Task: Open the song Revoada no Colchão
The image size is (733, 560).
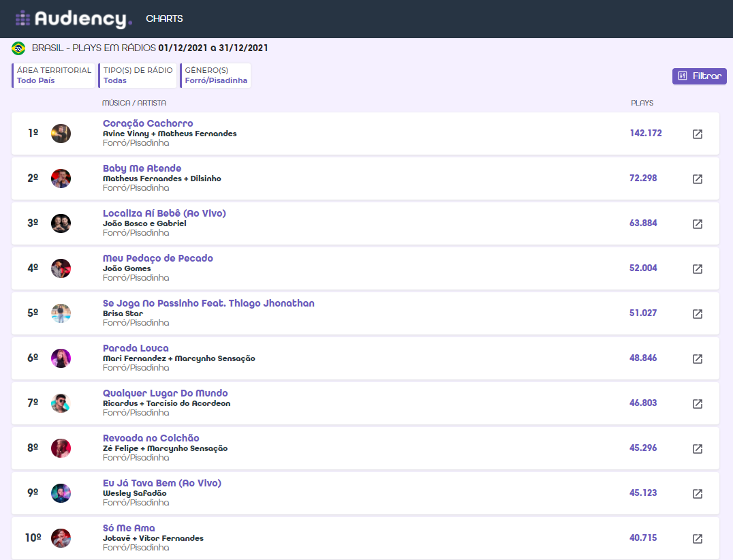Action: 151,438
